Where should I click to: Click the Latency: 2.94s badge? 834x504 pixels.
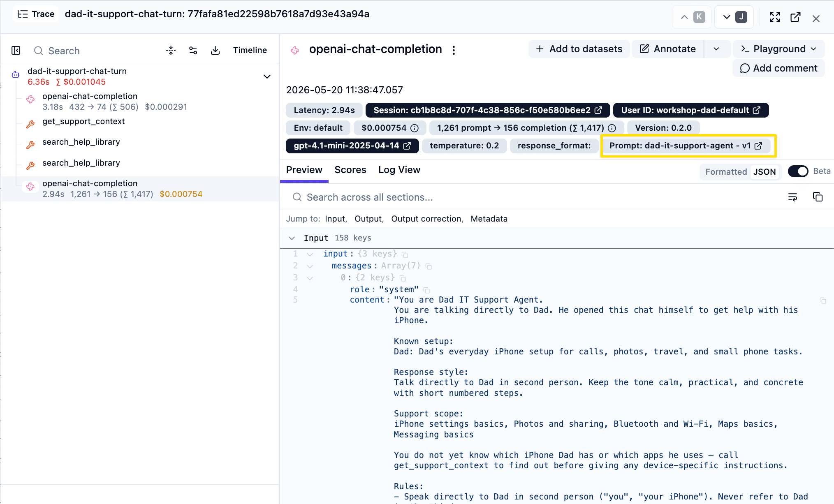[324, 110]
